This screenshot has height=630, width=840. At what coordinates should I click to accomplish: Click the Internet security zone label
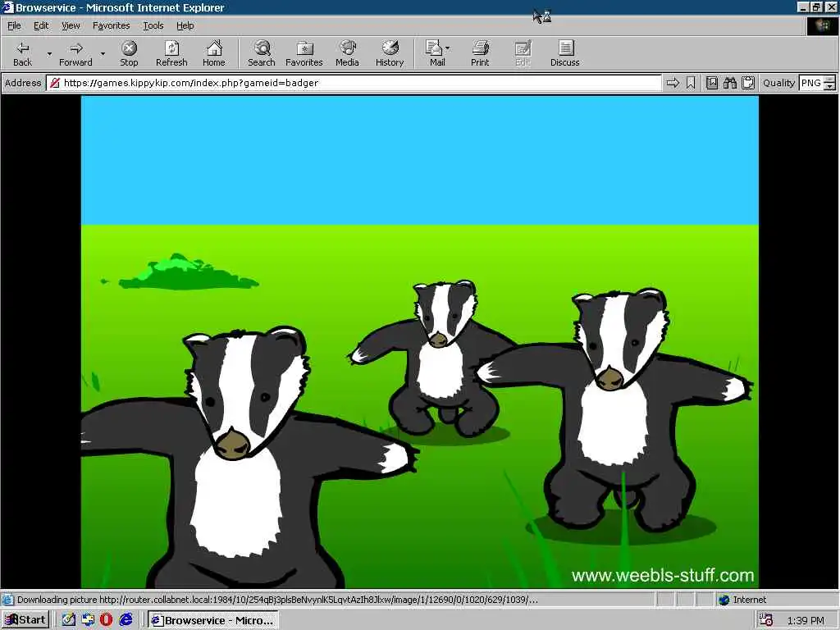pos(750,600)
